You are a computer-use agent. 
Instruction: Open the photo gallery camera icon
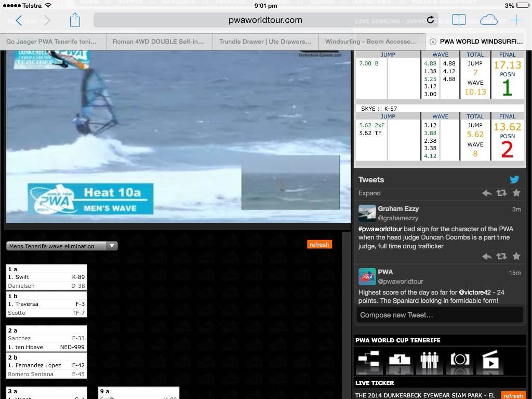[460, 360]
